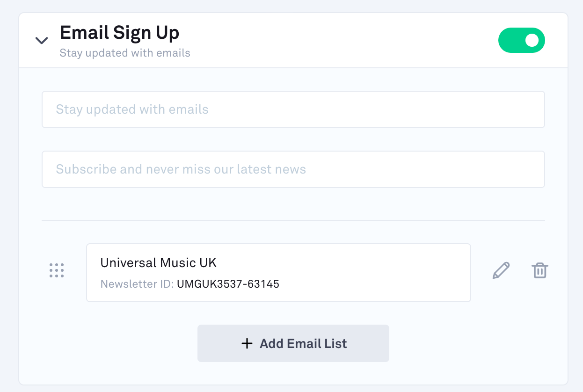The height and width of the screenshot is (392, 583).
Task: Click the header subtitle "Stay updated with emails"
Action: point(125,53)
